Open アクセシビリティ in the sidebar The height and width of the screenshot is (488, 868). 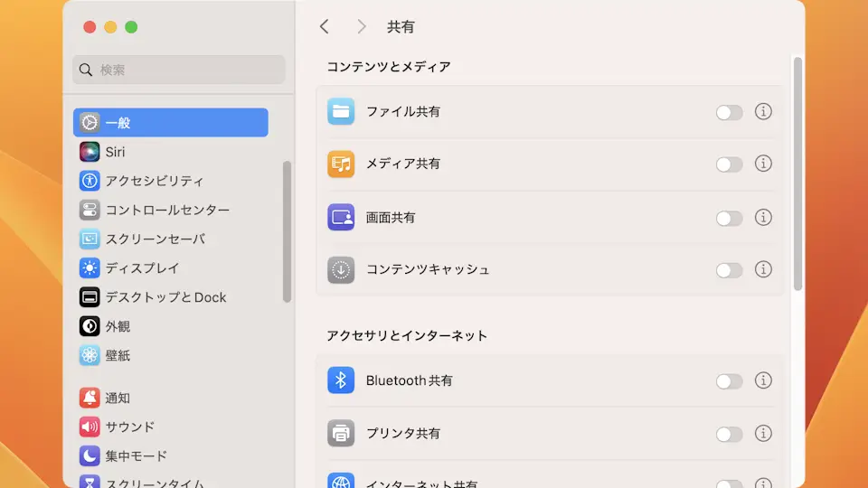pos(154,181)
